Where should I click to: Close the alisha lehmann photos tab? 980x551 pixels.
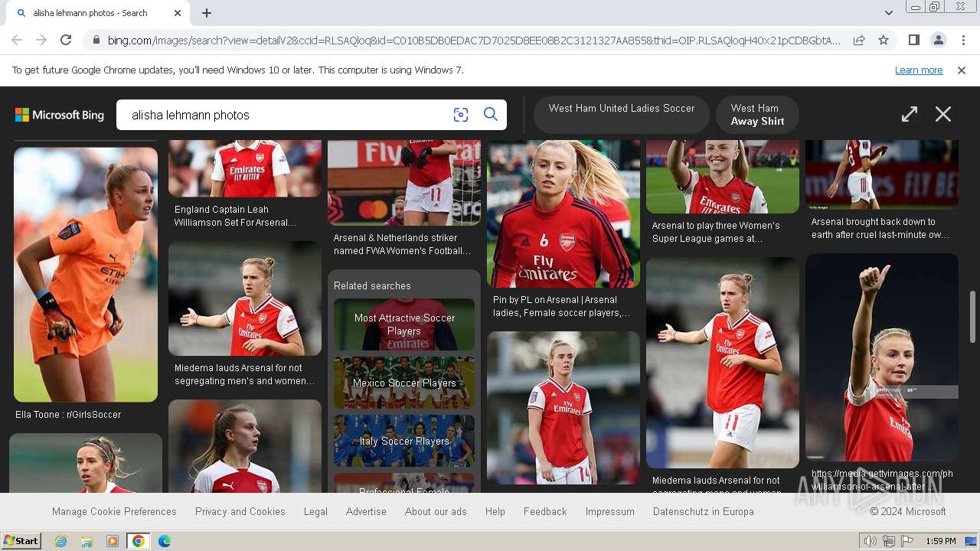pyautogui.click(x=178, y=13)
